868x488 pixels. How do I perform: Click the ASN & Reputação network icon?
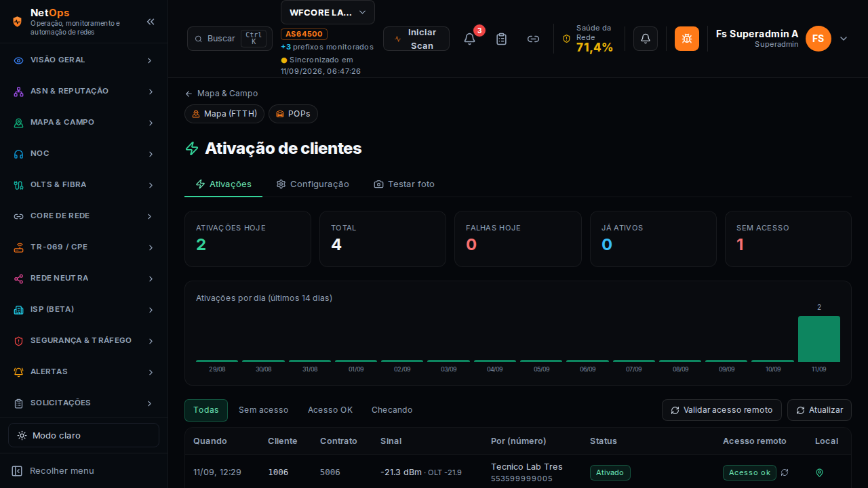click(x=19, y=91)
